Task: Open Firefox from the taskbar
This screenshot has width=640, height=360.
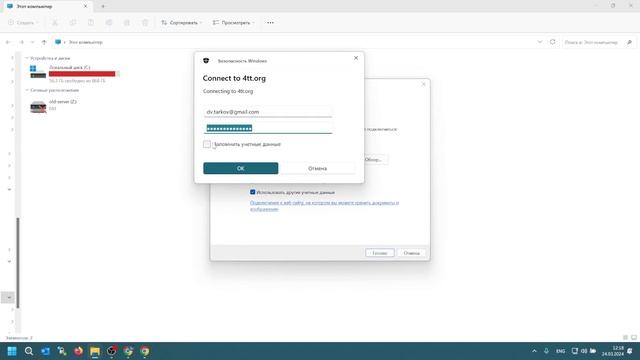Action: pos(78,351)
